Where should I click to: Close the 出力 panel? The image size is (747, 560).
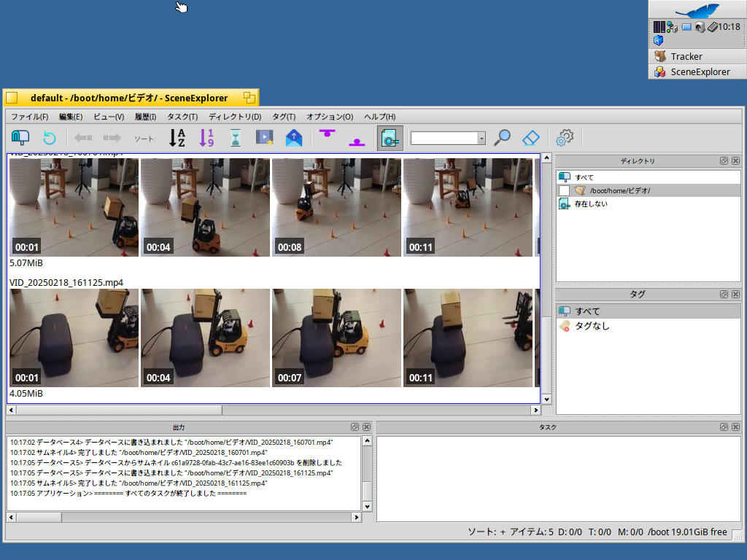click(366, 427)
